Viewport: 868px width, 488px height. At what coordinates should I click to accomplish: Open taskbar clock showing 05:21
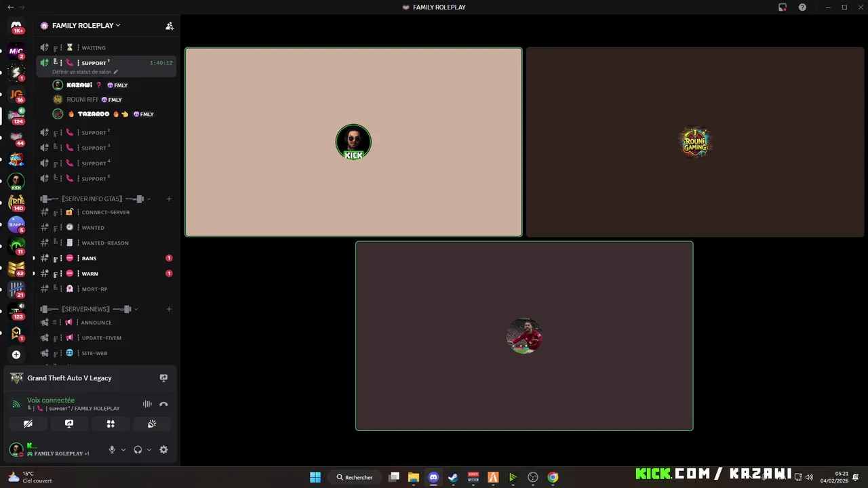point(834,477)
